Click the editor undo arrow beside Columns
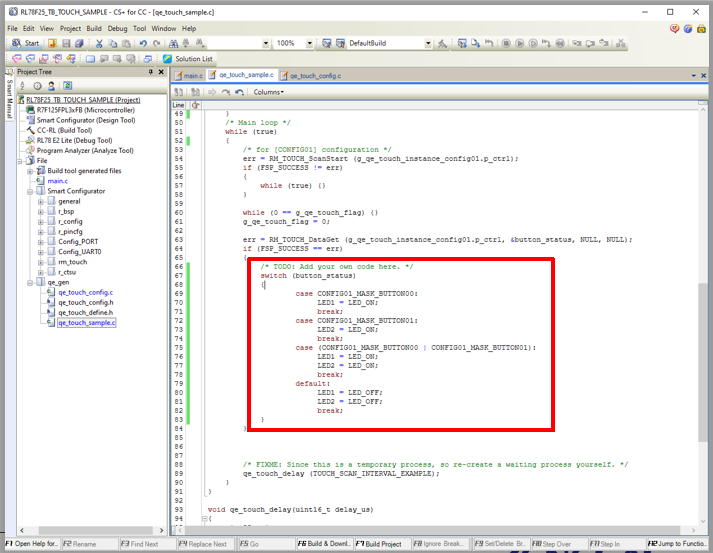Image resolution: width=713 pixels, height=553 pixels. tap(239, 92)
